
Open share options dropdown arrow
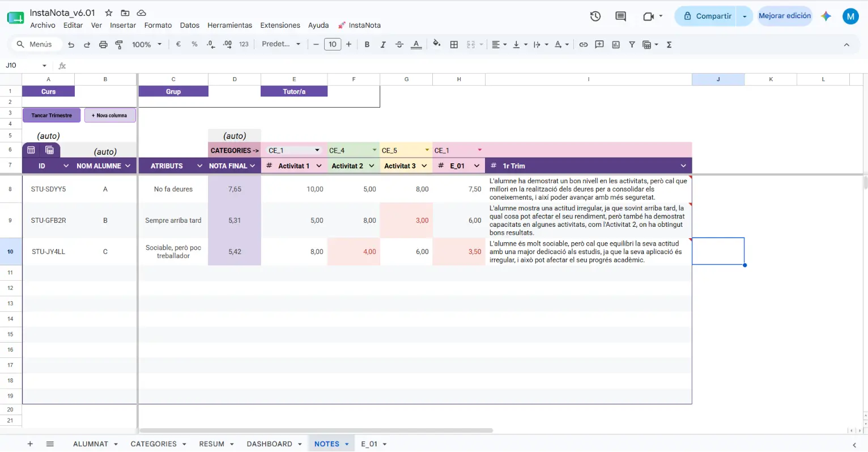pos(744,16)
